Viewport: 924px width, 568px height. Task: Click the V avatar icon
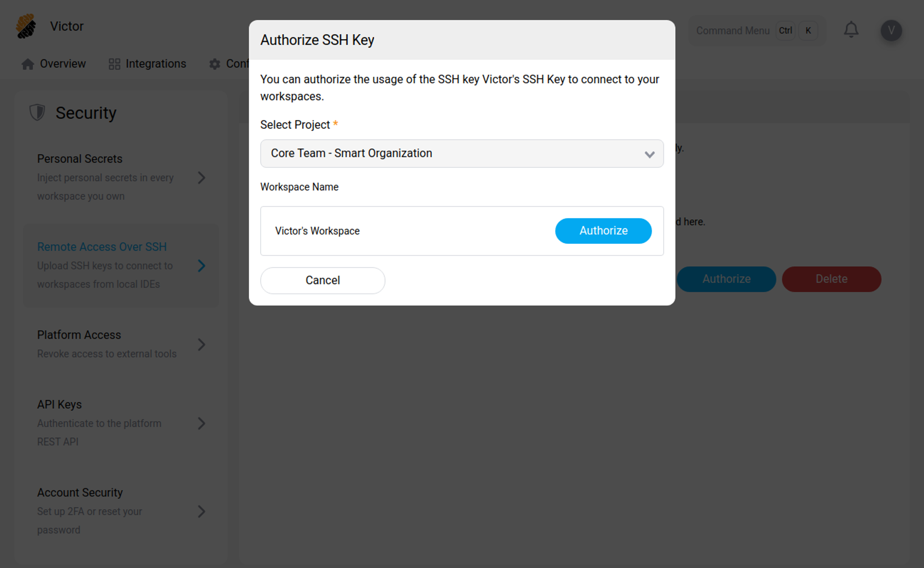click(x=891, y=30)
